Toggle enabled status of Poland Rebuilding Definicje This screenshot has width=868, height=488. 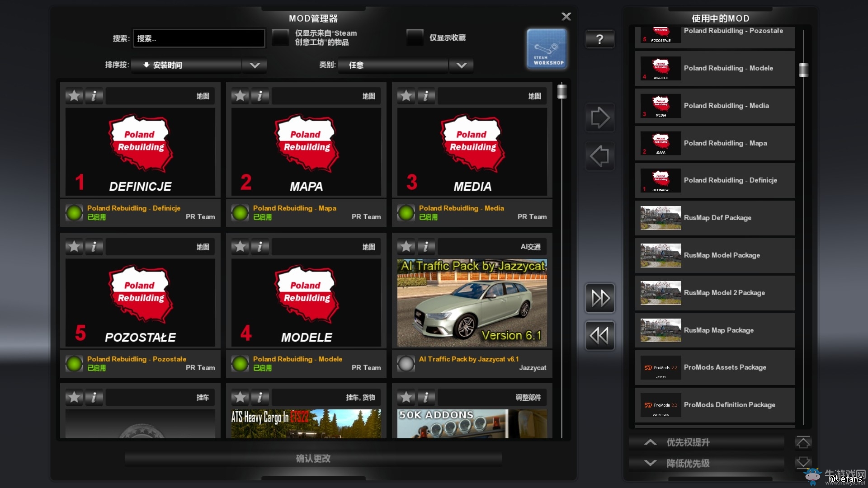point(74,213)
